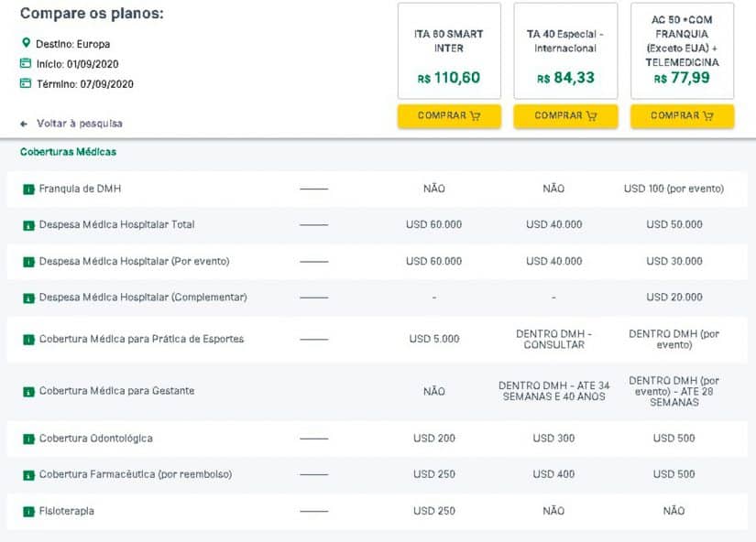Click the info icon beside Cobertura Odontológica

pyautogui.click(x=29, y=439)
